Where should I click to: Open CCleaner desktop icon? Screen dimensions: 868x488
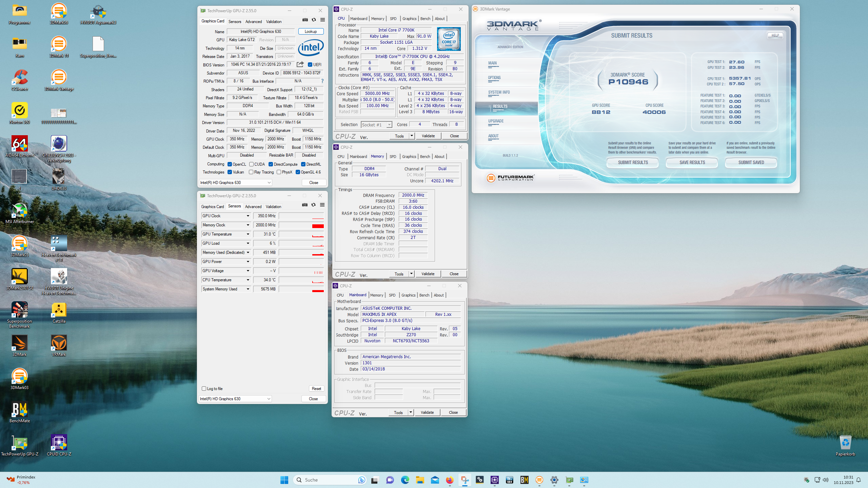point(20,80)
